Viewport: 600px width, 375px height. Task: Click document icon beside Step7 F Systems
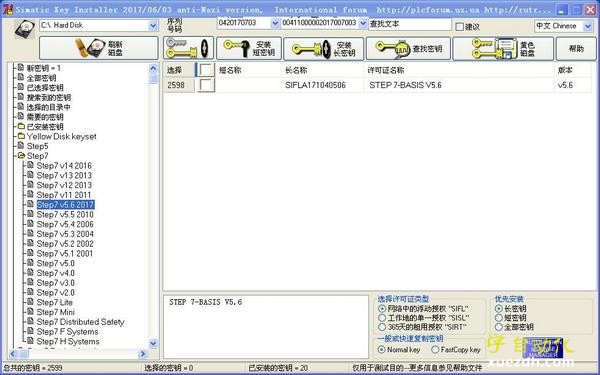click(30, 331)
